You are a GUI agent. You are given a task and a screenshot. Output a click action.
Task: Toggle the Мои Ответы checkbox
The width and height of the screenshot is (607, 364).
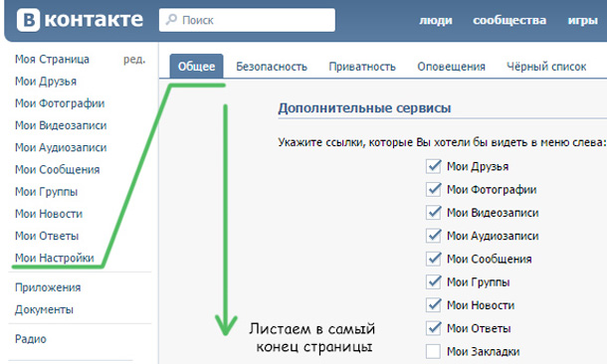coord(433,328)
